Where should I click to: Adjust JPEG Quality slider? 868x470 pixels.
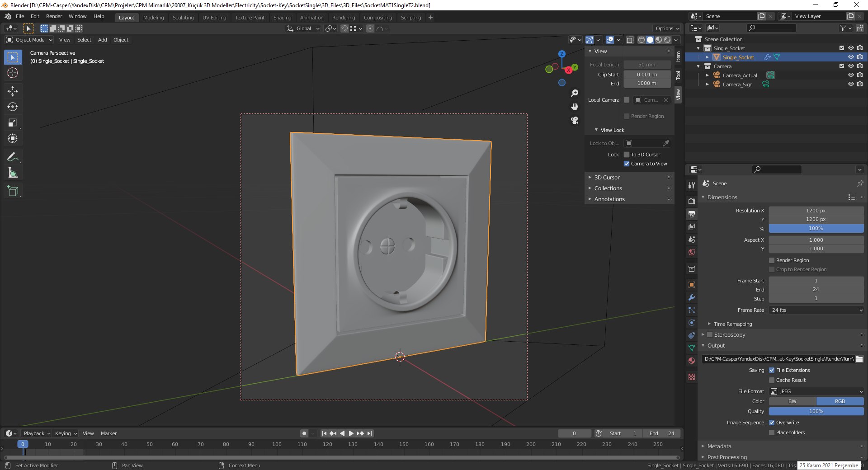pos(816,411)
